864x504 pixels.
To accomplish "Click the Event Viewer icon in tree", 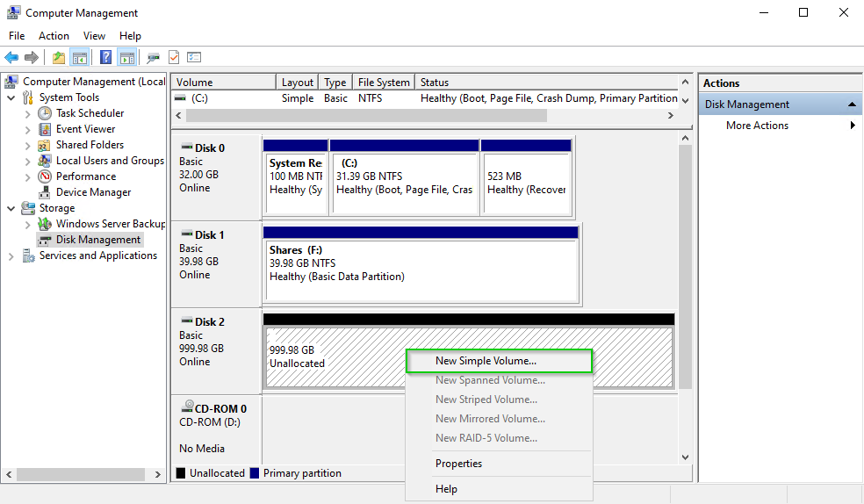I will tap(46, 129).
